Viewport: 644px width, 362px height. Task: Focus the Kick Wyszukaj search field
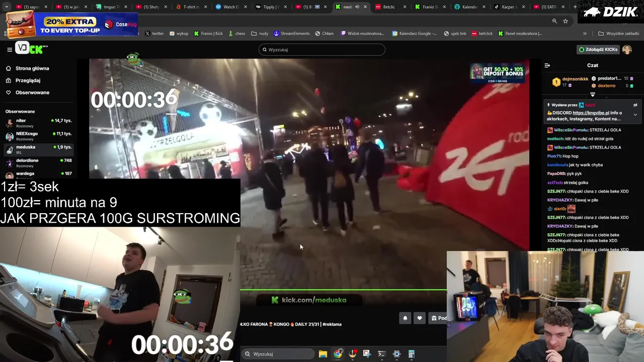tap(322, 50)
